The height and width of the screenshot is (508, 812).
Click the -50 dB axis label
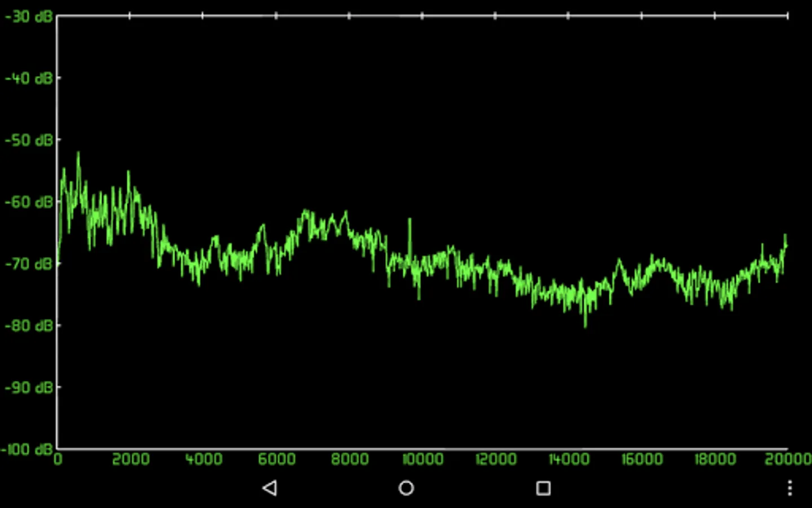click(28, 140)
